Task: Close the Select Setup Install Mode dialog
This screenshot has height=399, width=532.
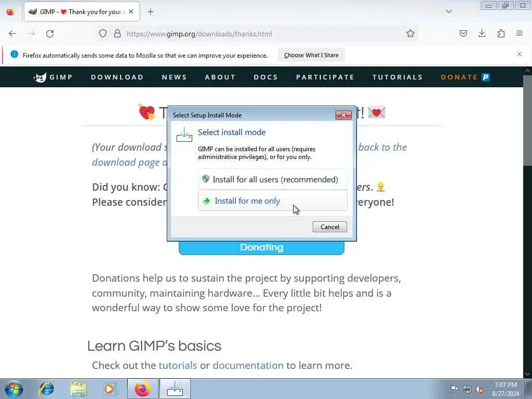Action: point(343,115)
